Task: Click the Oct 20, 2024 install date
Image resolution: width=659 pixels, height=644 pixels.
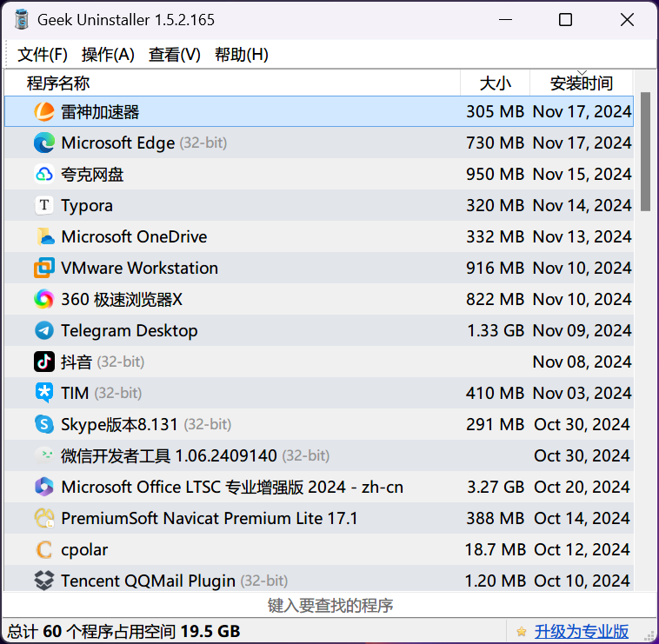Action: click(582, 487)
